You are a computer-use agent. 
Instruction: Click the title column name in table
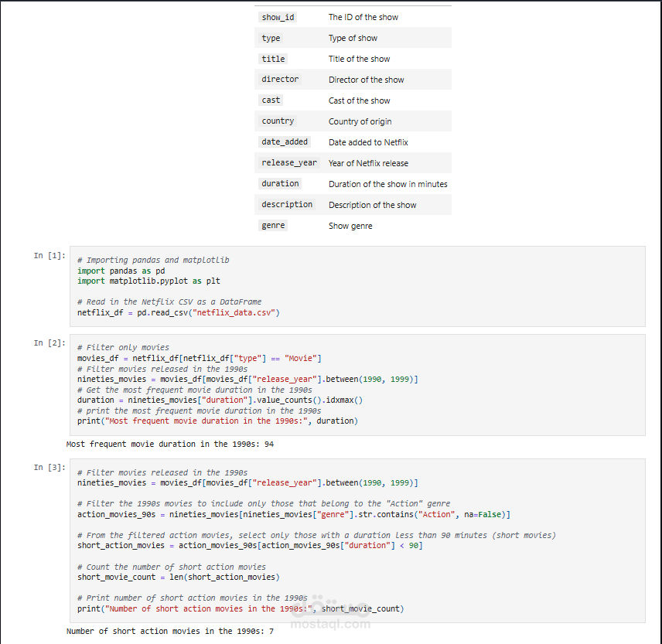273,59
